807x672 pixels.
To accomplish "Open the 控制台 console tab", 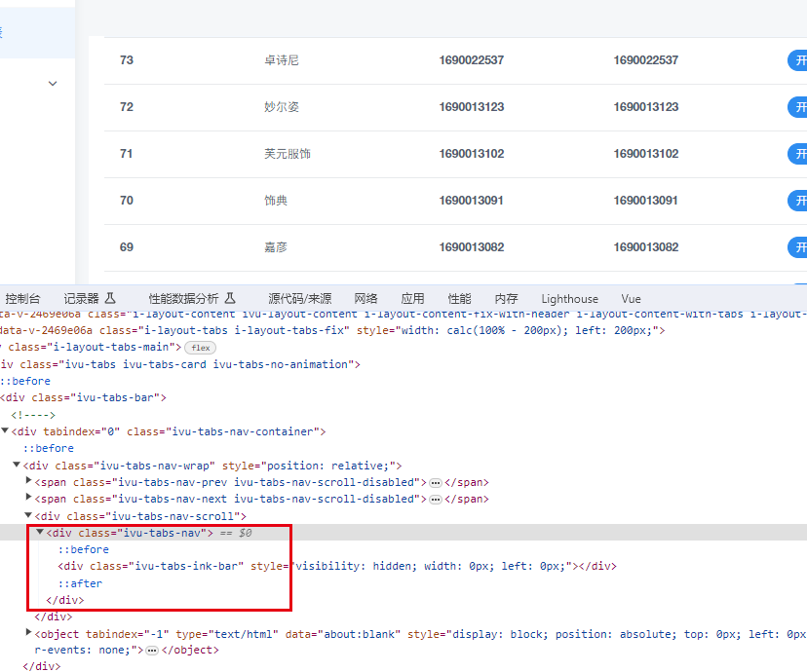I will click(22, 299).
